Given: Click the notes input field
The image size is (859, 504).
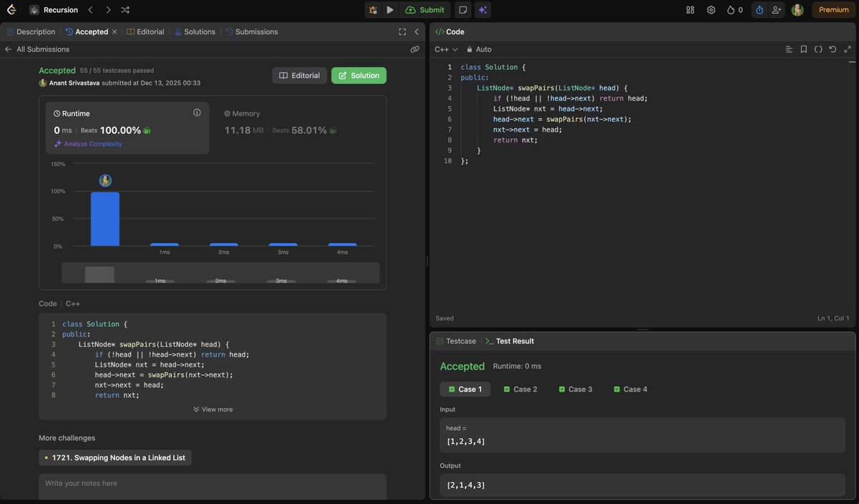Looking at the screenshot, I should click(x=213, y=487).
